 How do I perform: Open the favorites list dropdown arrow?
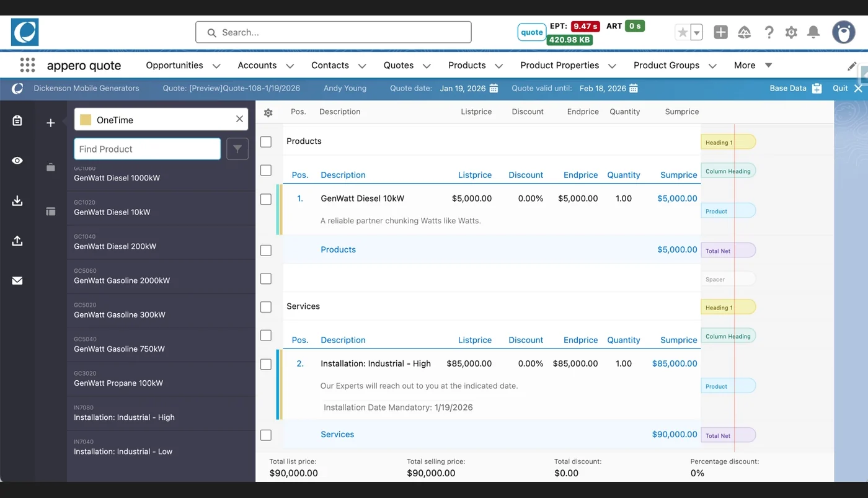coord(697,32)
